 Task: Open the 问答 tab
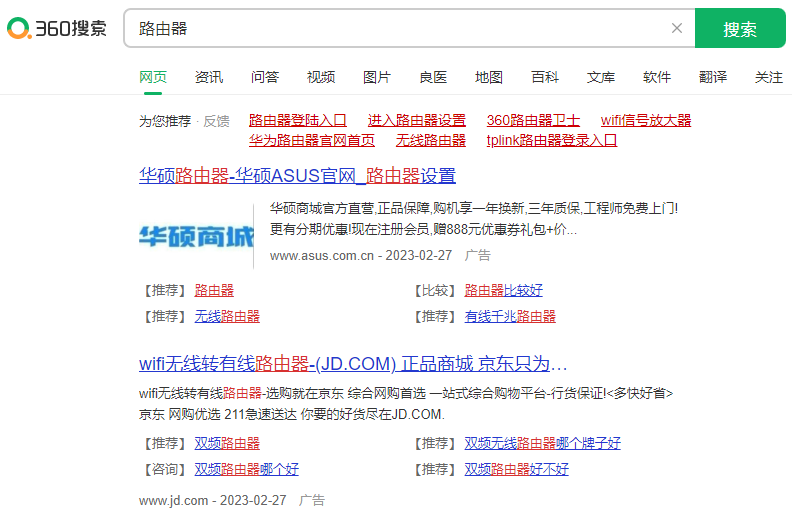[265, 77]
